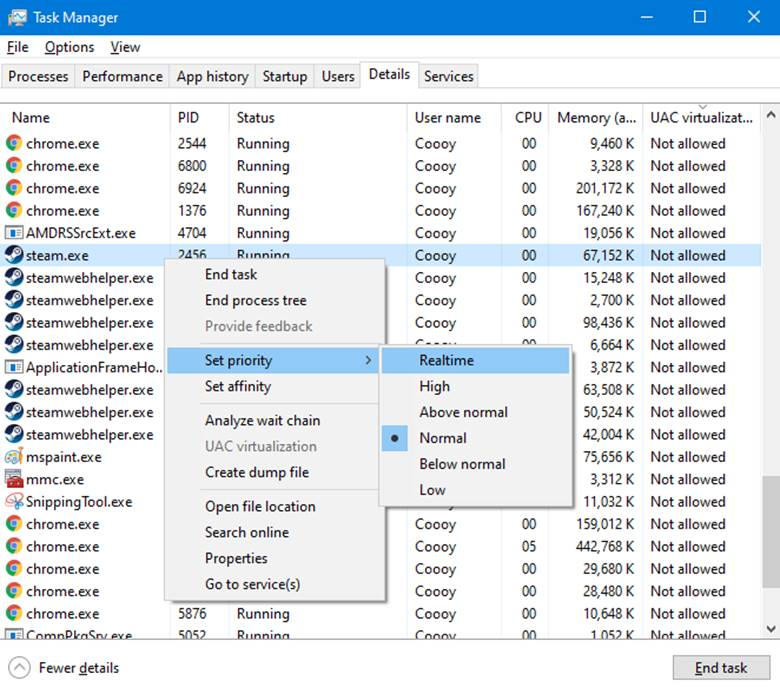Click the vertical scrollbar thumb
Screen dimensions: 780x694
(771, 531)
